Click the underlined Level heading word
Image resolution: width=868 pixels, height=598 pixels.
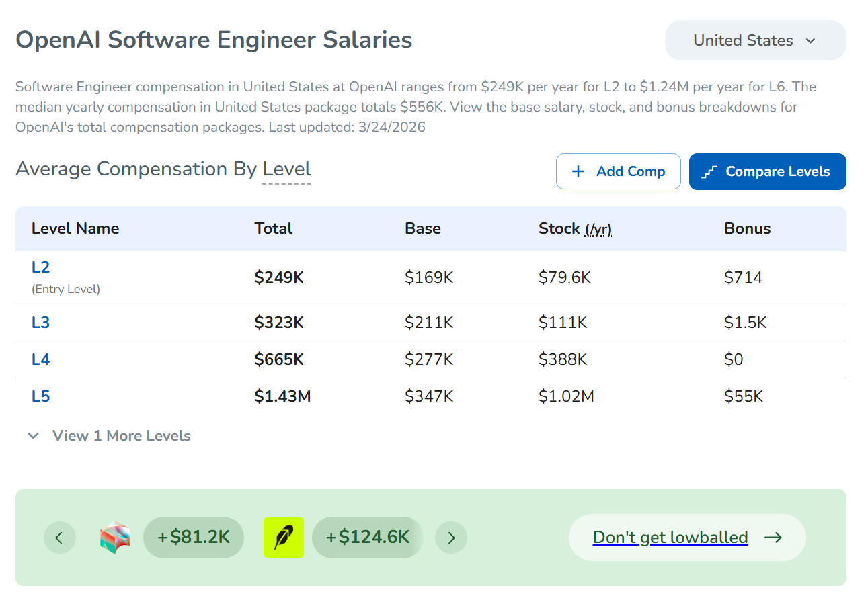[286, 169]
